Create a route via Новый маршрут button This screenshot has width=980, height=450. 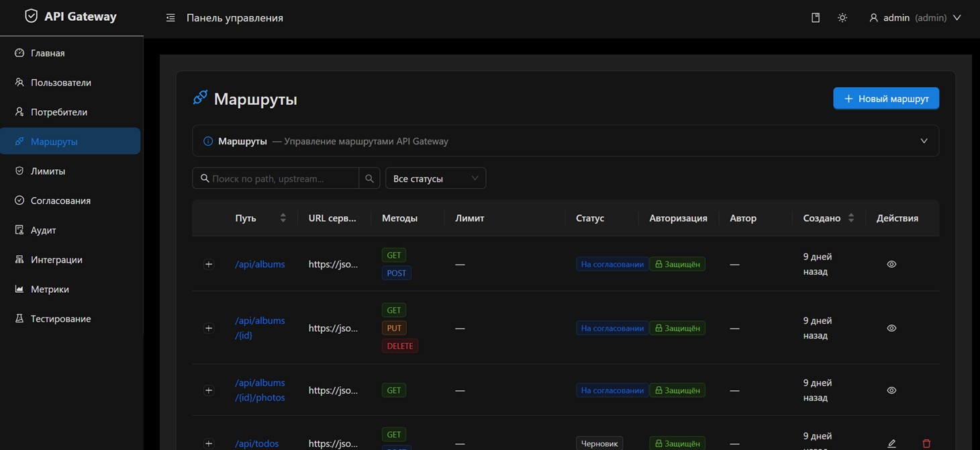coord(885,98)
